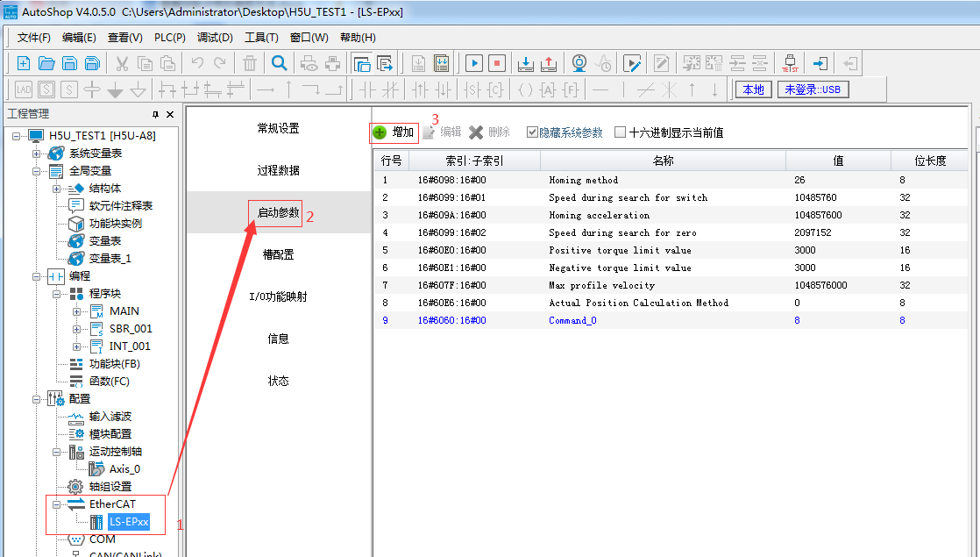Open the 编辑(E) menu
This screenshot has width=980, height=557.
[80, 38]
